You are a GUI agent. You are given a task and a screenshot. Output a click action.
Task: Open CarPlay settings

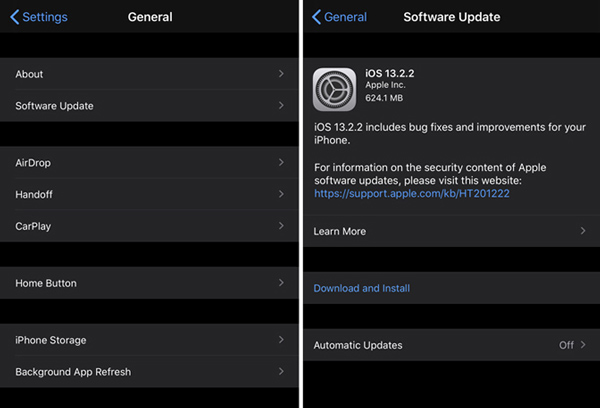click(x=149, y=226)
